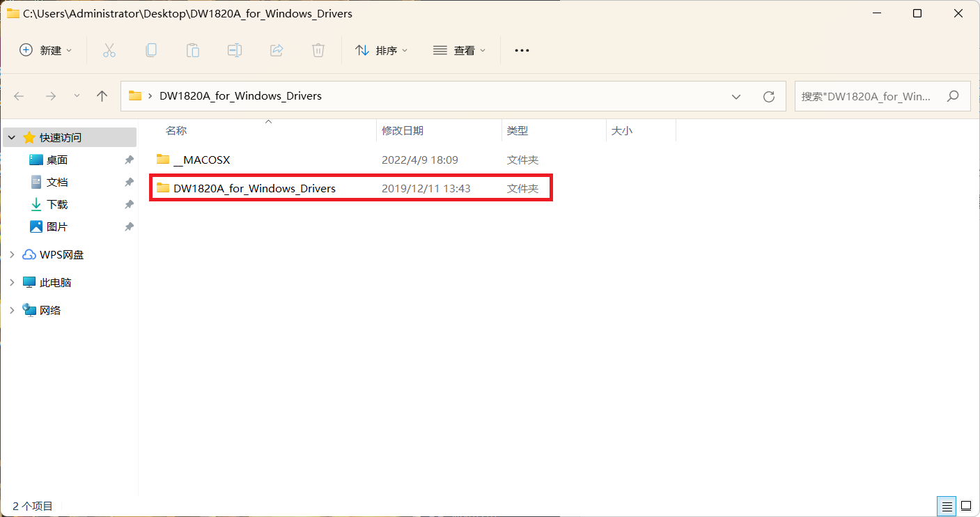
Task: Refresh the current folder view
Action: (769, 96)
